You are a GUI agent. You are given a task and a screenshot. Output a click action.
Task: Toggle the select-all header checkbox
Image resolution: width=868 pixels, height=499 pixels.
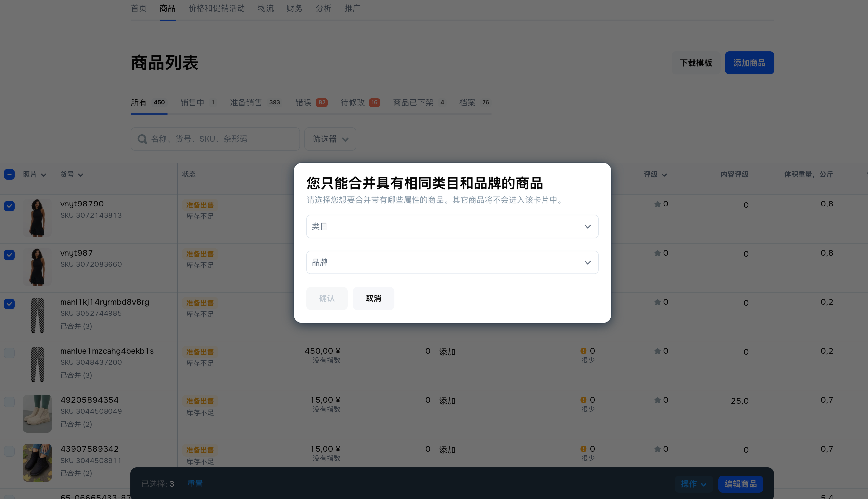tap(9, 174)
